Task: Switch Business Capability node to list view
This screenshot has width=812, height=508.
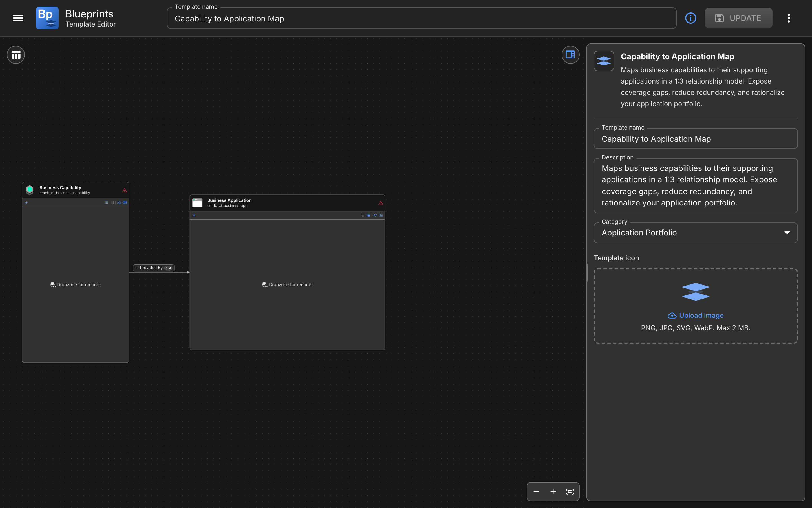Action: [106, 203]
